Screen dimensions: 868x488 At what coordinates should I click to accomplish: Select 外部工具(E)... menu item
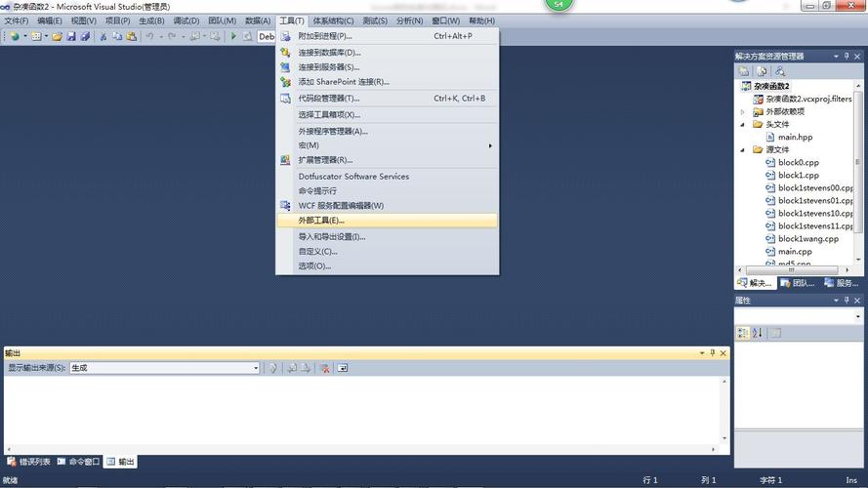387,221
